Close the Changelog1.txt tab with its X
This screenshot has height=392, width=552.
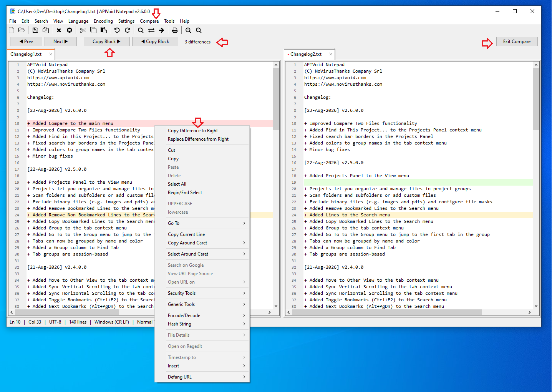(51, 54)
